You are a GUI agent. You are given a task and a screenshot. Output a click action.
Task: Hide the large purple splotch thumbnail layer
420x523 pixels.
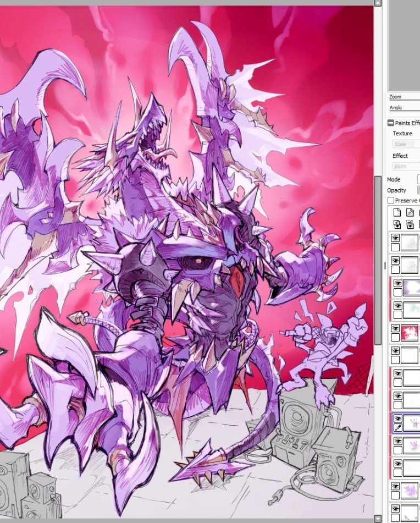tap(395, 486)
